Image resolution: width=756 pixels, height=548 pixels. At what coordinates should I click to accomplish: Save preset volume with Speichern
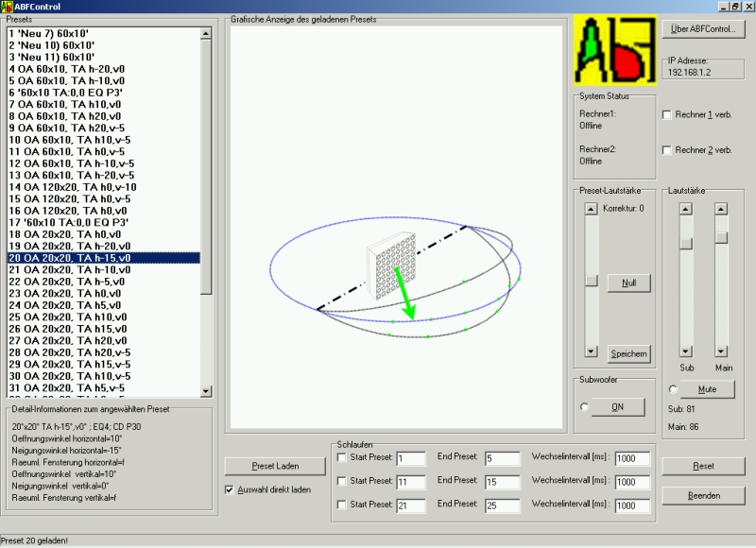tap(628, 353)
